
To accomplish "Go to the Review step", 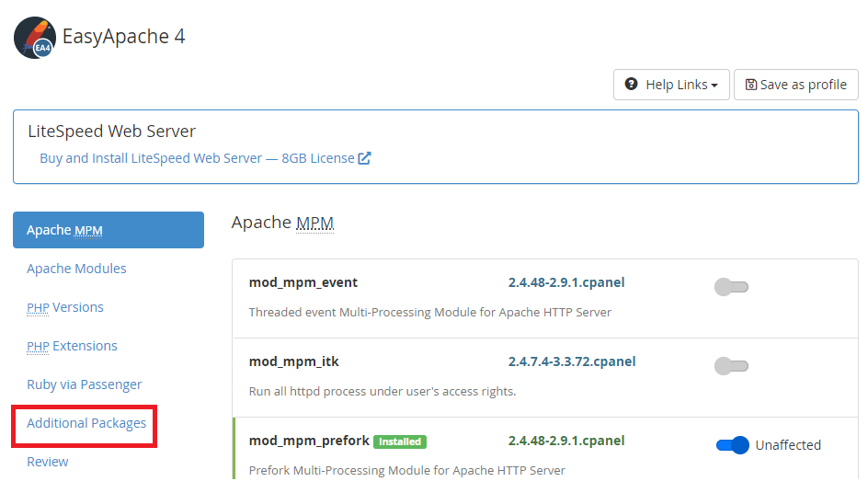I will pos(48,462).
